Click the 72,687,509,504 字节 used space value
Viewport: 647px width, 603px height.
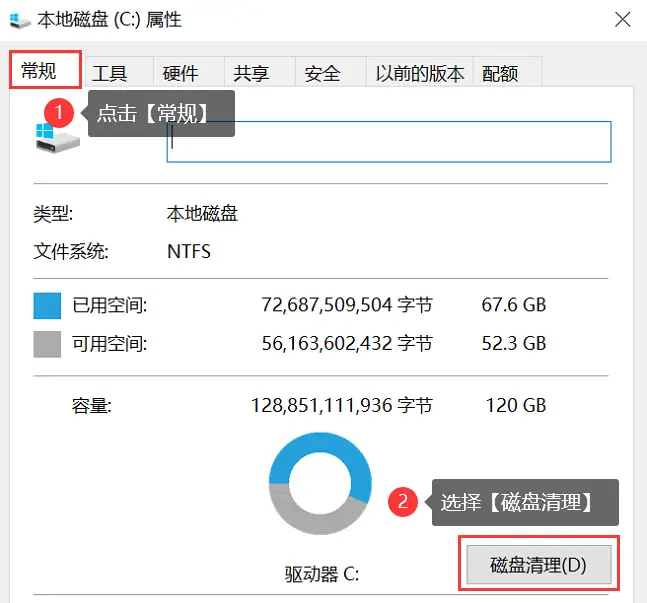(347, 305)
